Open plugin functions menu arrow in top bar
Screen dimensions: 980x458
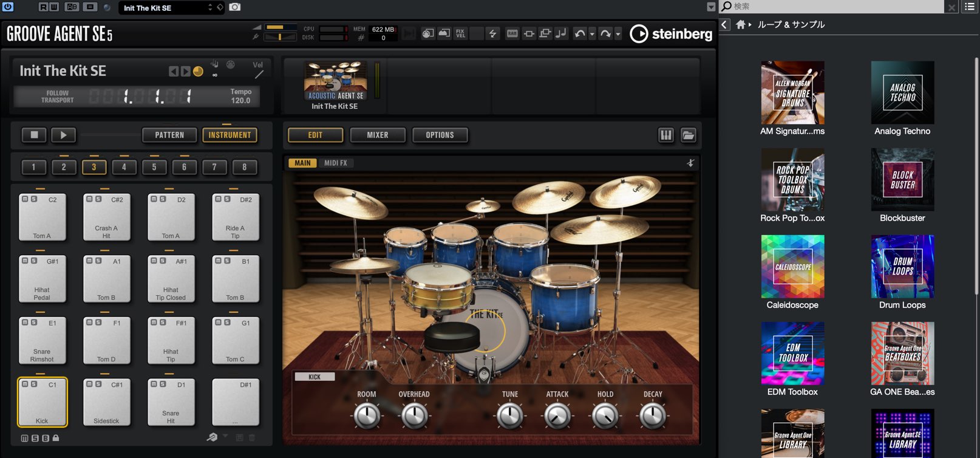pos(711,7)
